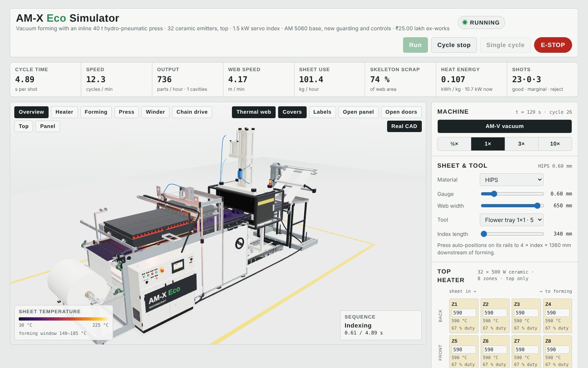Viewport: 588px width, 368px height.
Task: Toggle the machine Covers visibility
Action: (292, 112)
